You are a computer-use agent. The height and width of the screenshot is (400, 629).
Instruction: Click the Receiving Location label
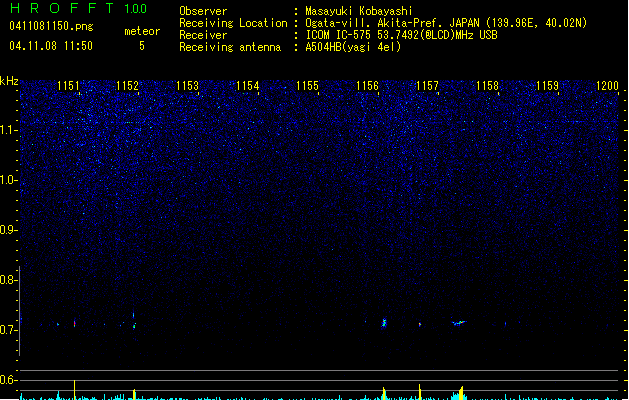[233, 23]
